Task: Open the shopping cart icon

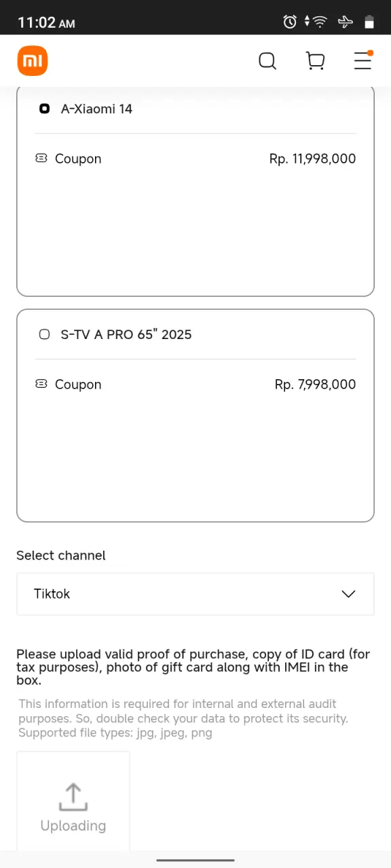Action: coord(316,62)
